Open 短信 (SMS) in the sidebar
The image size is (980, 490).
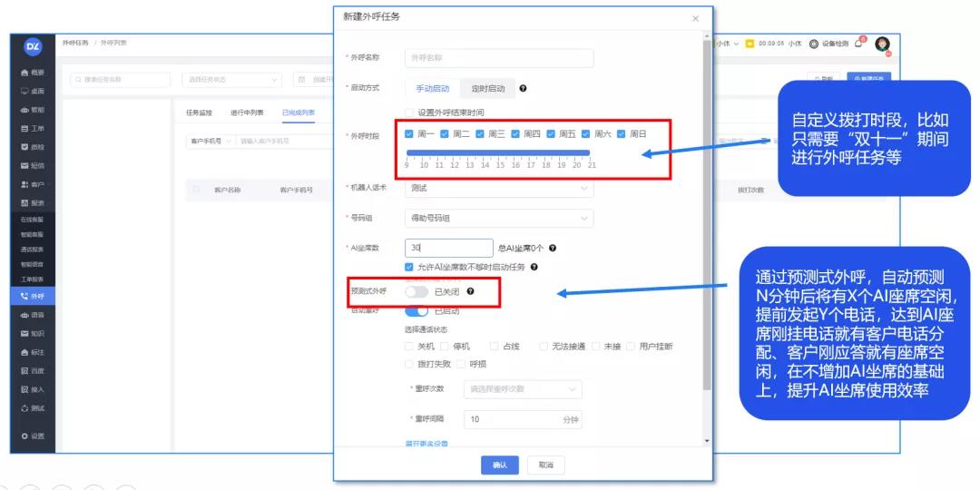point(33,165)
